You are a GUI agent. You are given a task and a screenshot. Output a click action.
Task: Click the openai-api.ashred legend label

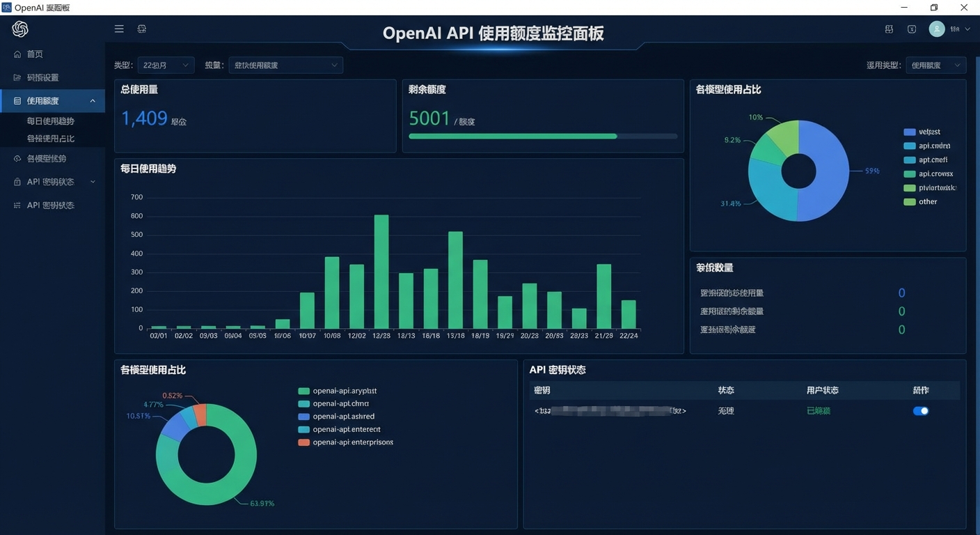(344, 417)
